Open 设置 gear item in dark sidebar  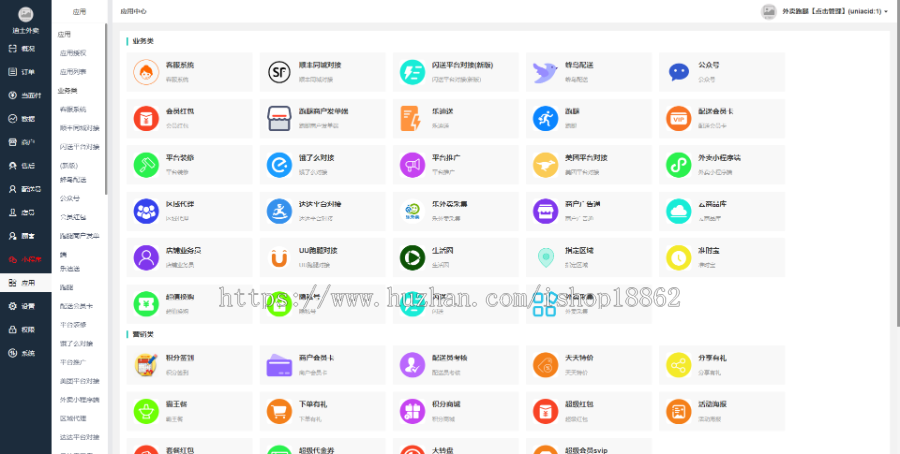[25, 306]
